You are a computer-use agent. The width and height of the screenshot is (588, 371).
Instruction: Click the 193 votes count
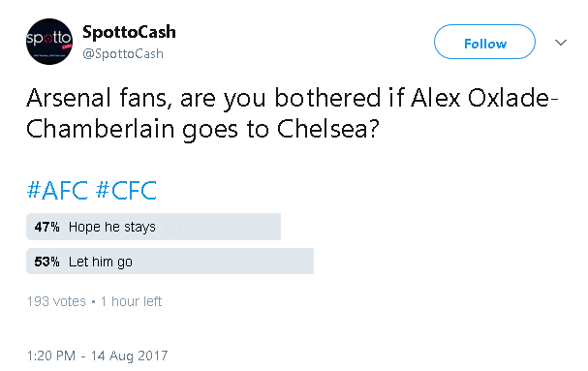tap(56, 301)
